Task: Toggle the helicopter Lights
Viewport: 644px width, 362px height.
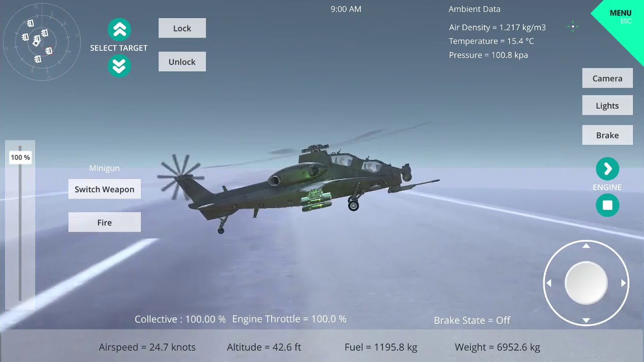Action: point(607,106)
